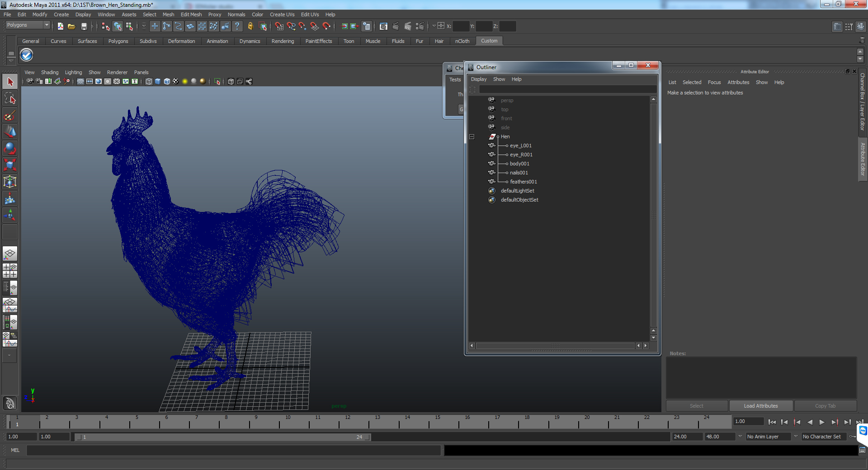Toggle Make Live magnet icon
Screen dimensions: 868x470
pos(326,26)
